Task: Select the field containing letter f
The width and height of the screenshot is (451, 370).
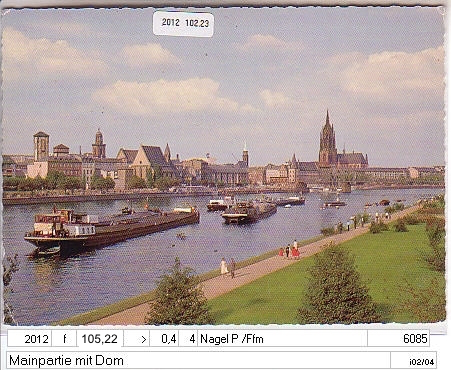Action: [x=64, y=339]
